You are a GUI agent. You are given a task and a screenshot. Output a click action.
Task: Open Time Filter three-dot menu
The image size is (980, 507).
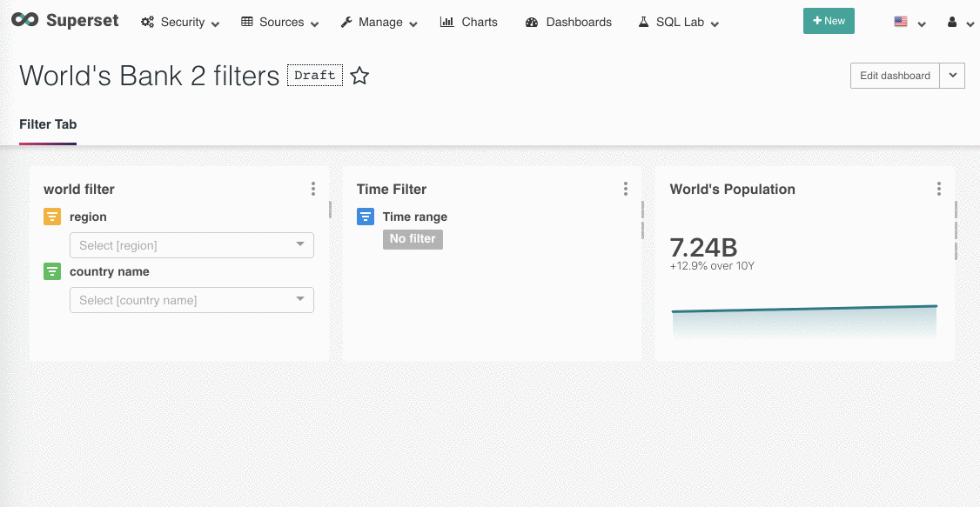(626, 190)
